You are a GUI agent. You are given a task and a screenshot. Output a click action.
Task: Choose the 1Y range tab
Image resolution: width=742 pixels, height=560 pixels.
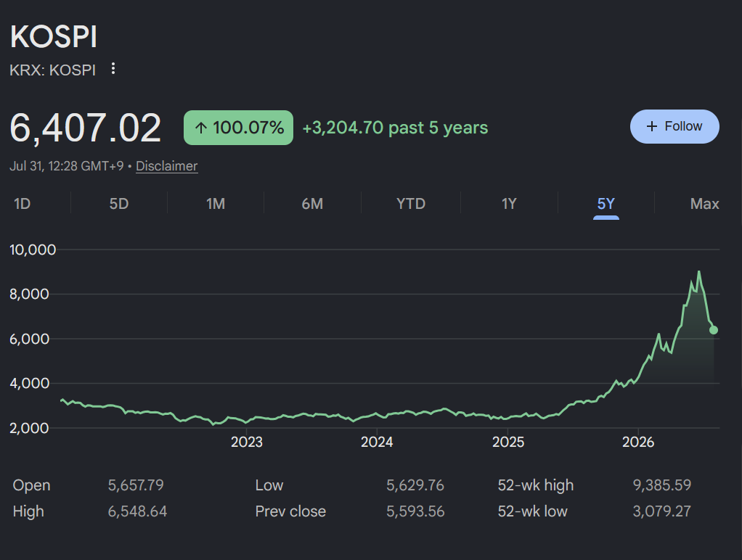[509, 204]
